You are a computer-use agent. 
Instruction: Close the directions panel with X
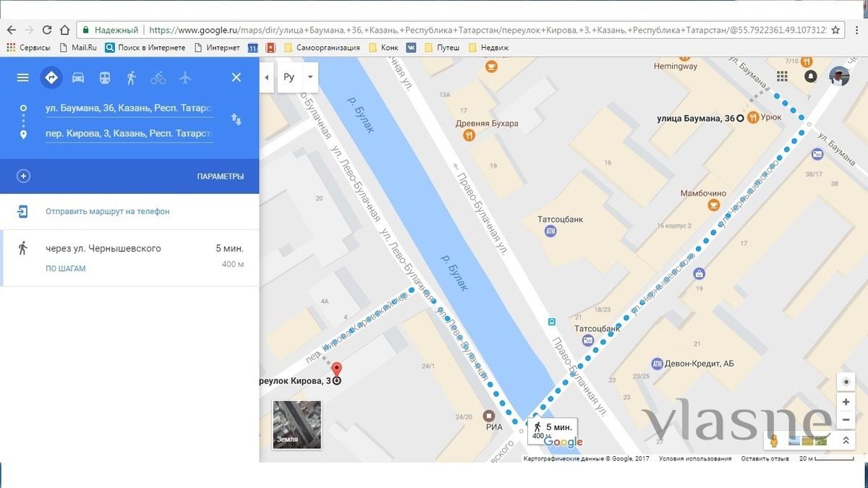(x=236, y=77)
